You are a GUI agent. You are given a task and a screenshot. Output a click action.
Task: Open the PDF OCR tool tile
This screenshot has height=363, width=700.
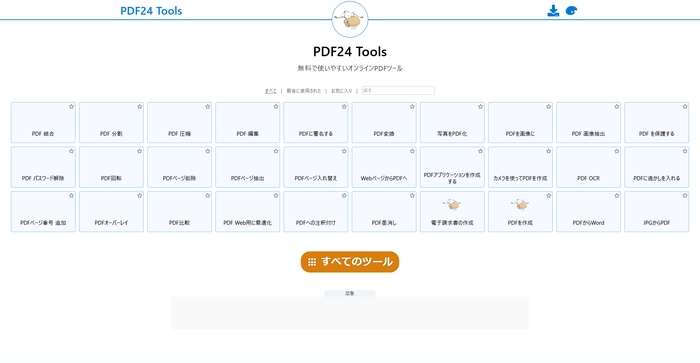point(588,167)
